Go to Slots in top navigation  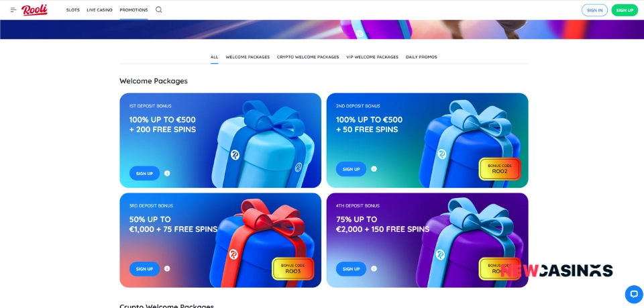72,10
